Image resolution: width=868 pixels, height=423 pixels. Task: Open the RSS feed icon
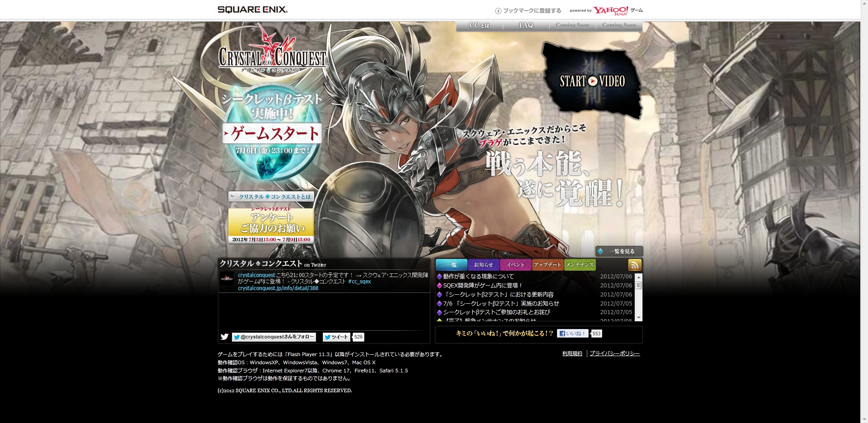[x=635, y=265]
